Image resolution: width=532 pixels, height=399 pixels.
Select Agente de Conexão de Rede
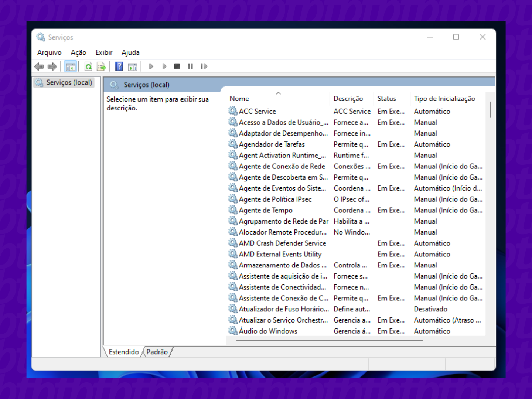[282, 166]
